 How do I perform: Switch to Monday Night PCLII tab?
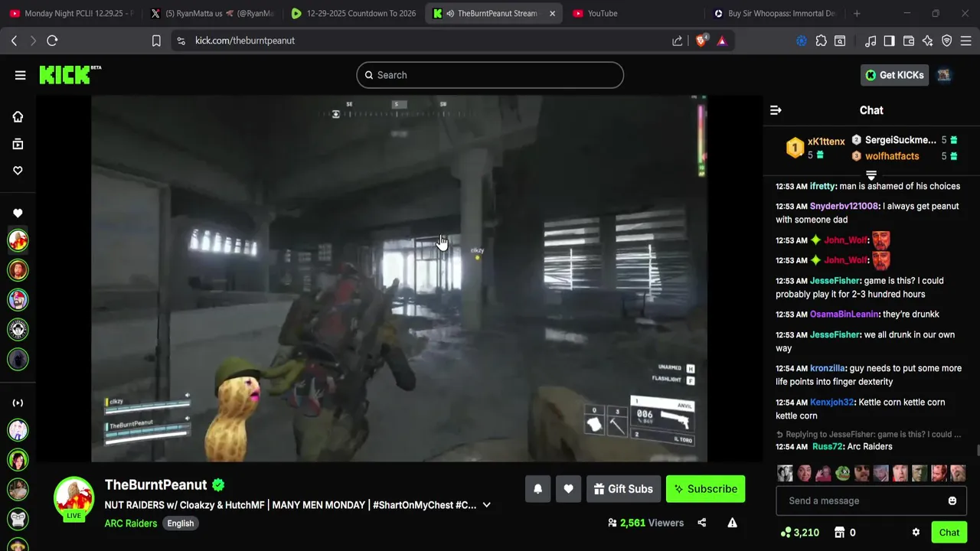[70, 13]
